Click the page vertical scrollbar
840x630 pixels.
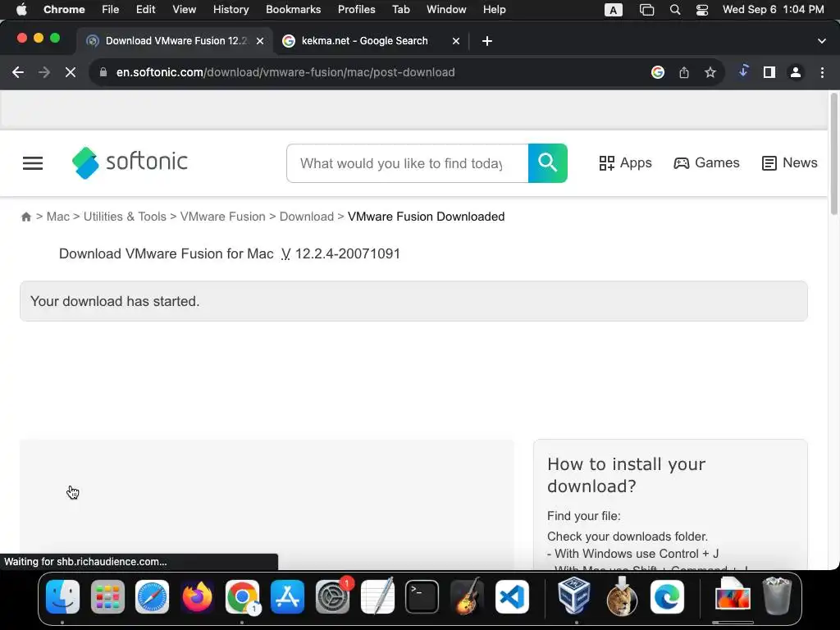point(834,154)
